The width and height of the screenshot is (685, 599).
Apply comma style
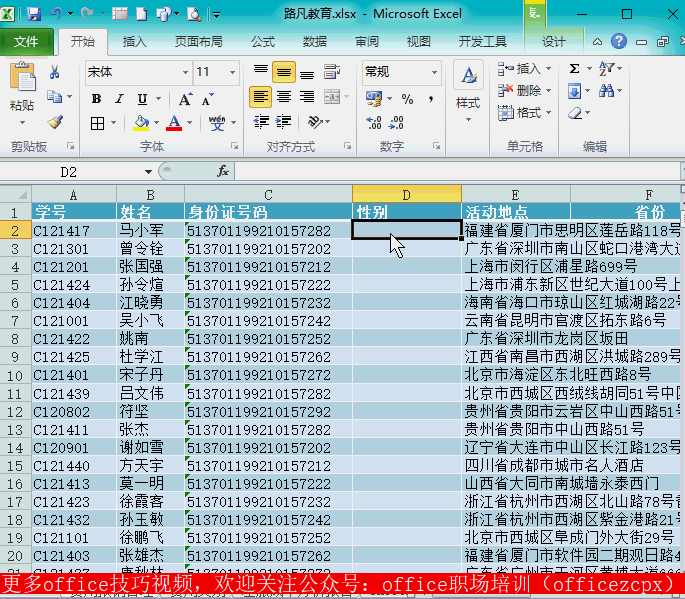[x=431, y=99]
